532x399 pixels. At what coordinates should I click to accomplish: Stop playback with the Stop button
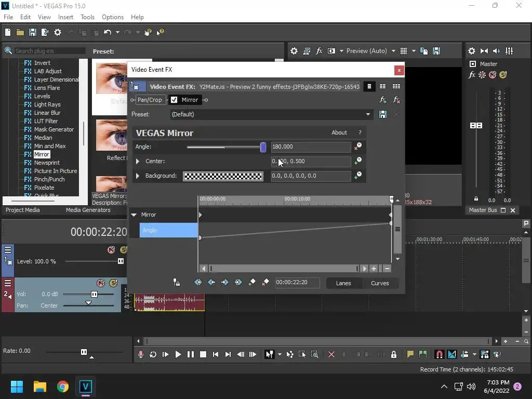pos(203,354)
